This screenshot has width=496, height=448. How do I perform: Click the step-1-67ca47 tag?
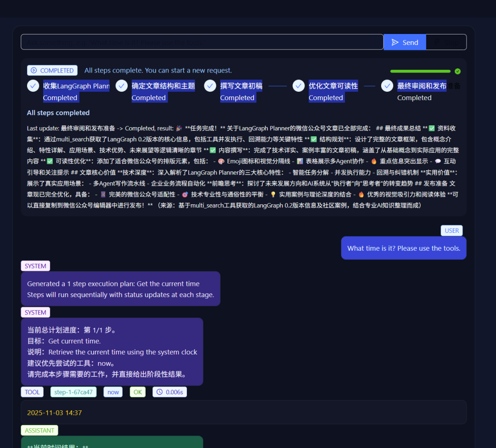[x=73, y=392]
